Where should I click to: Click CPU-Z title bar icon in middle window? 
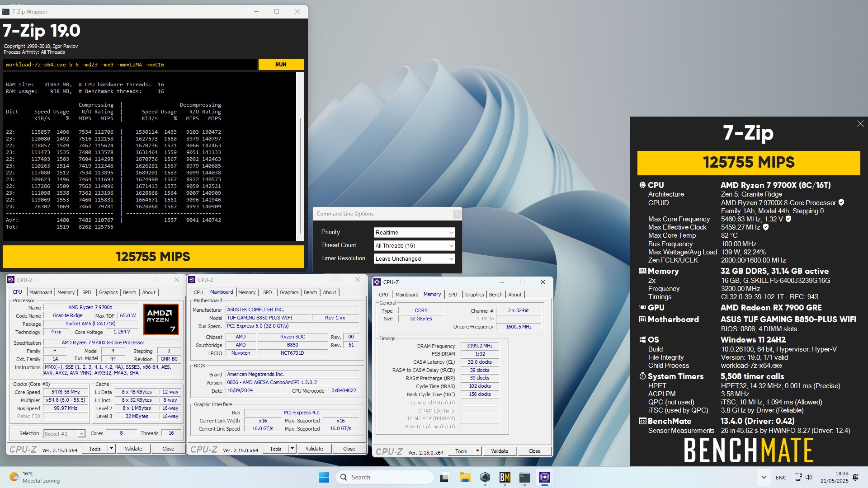pyautogui.click(x=192, y=280)
